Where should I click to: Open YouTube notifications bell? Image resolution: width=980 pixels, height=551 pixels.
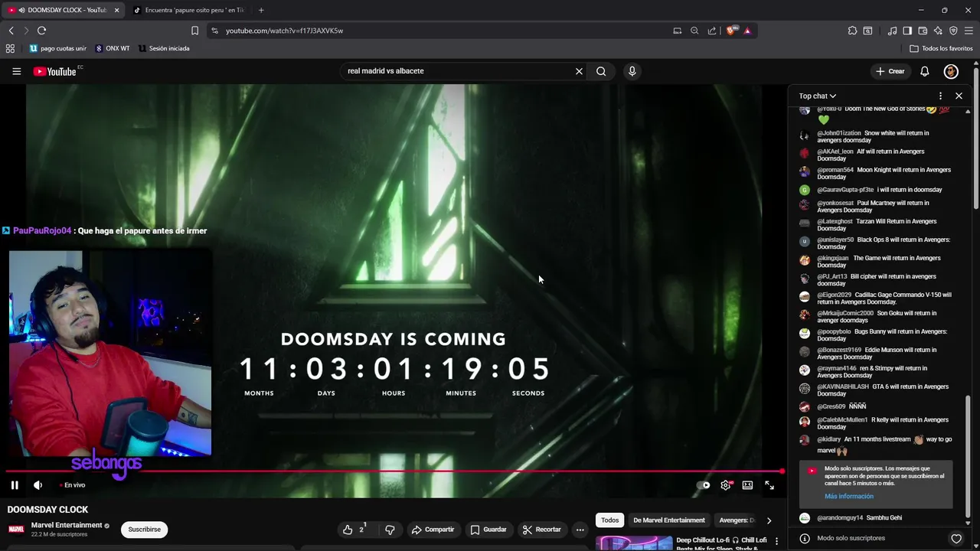click(x=924, y=71)
